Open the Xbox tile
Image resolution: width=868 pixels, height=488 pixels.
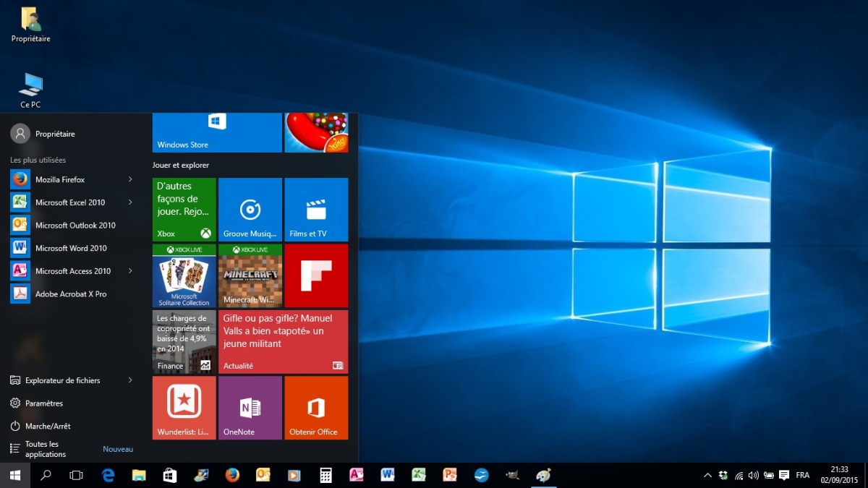pos(184,210)
